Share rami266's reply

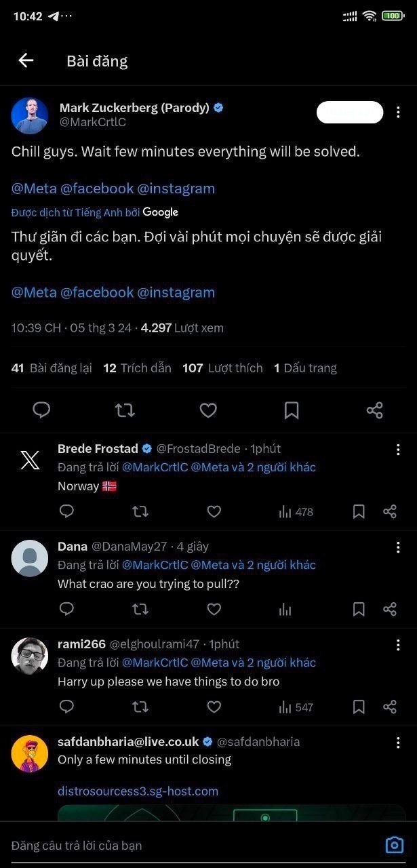pos(390,707)
